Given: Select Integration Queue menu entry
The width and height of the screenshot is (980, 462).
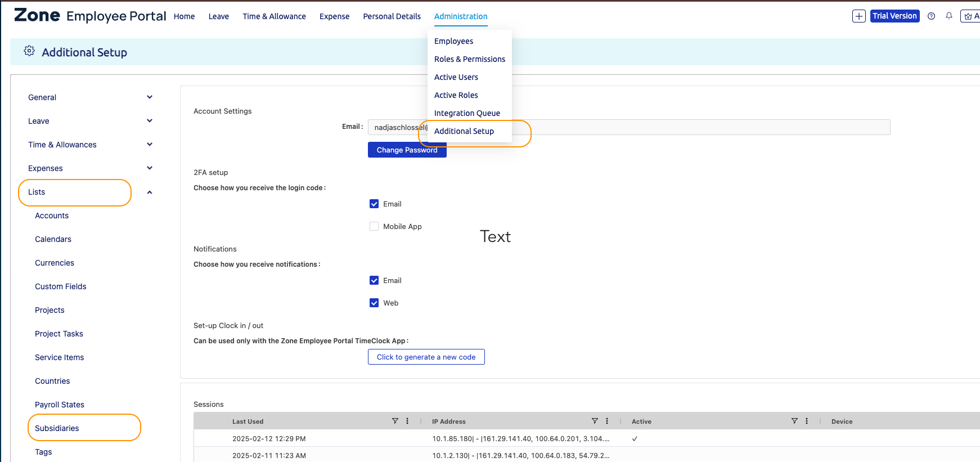Looking at the screenshot, I should (x=467, y=113).
